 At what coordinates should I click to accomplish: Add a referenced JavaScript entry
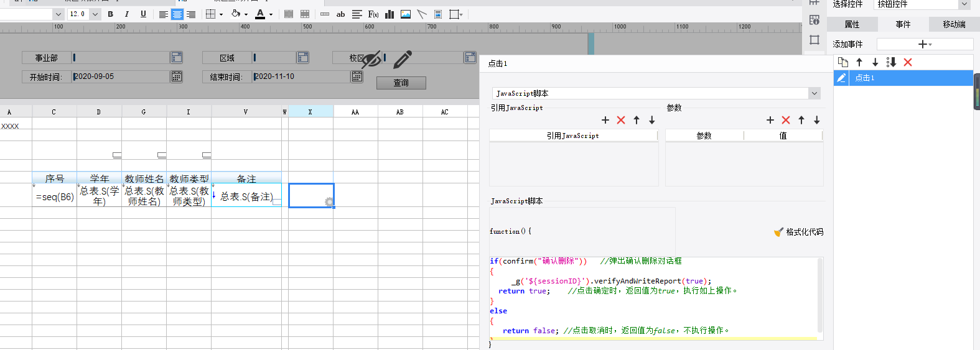(605, 120)
